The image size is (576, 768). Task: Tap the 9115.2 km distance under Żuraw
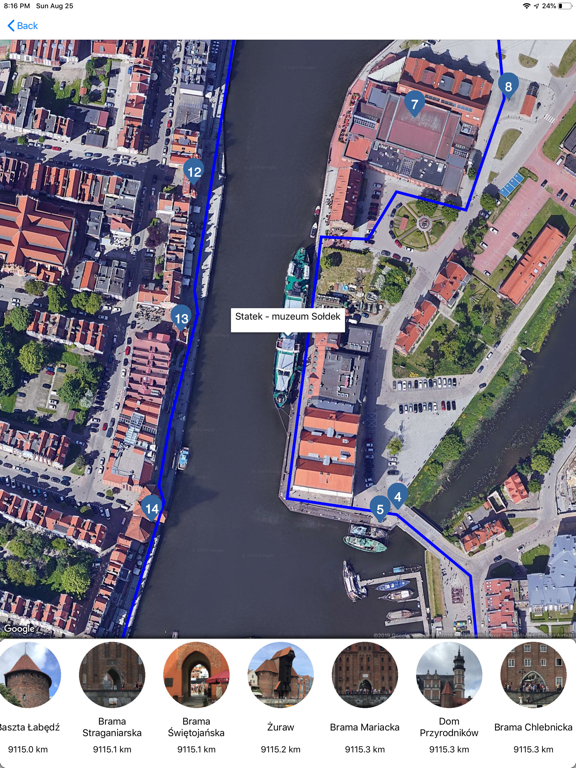pos(280,749)
